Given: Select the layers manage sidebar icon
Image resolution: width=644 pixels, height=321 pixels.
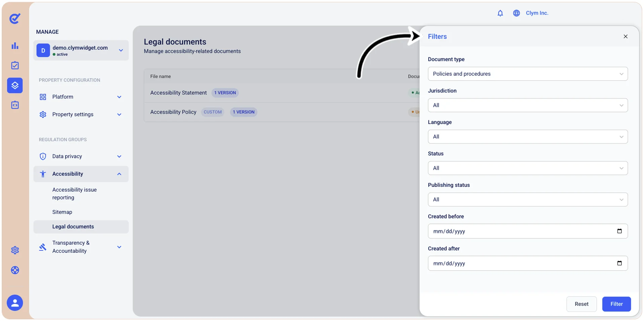Looking at the screenshot, I should pos(15,85).
